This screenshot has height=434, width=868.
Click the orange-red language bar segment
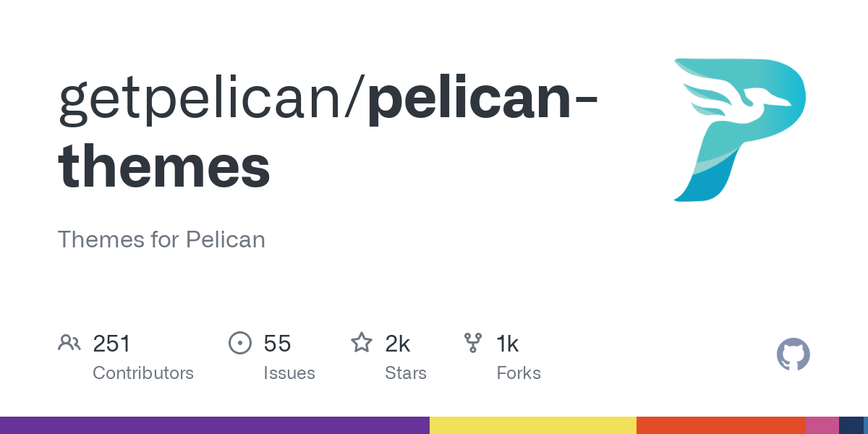(721, 425)
